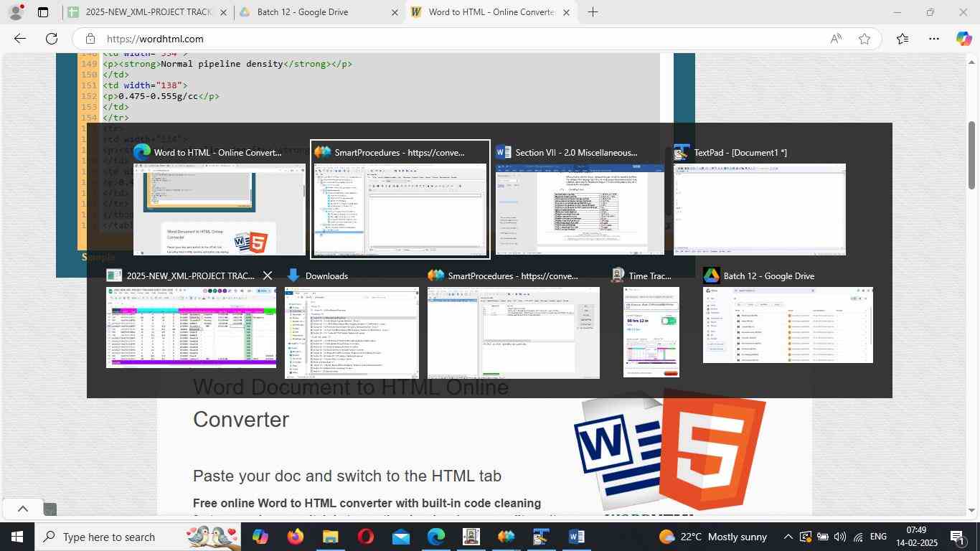Viewport: 980px width, 551px height.
Task: Go back to previous page
Action: tap(20, 39)
